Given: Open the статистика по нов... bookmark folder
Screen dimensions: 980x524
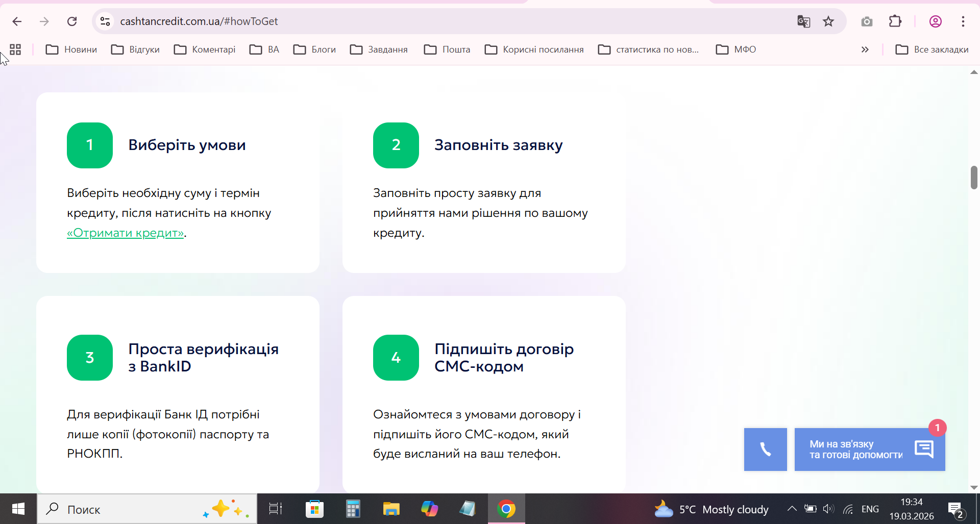Looking at the screenshot, I should [x=648, y=49].
